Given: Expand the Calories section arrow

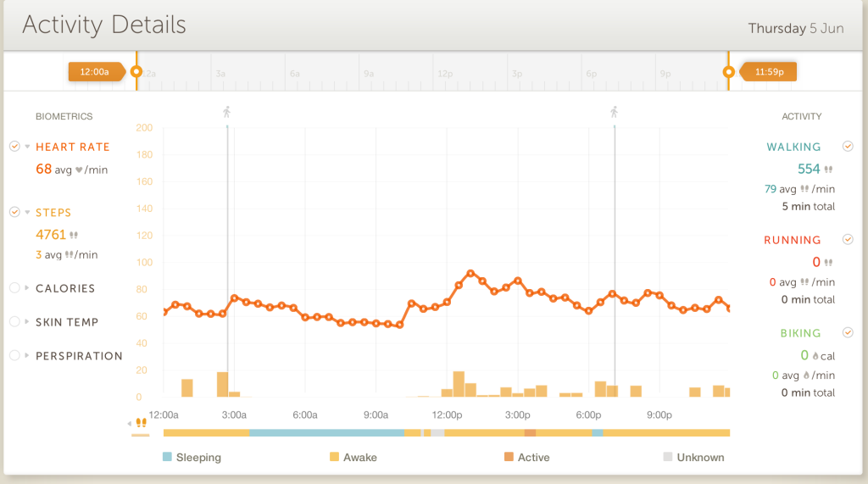Looking at the screenshot, I should coord(26,288).
